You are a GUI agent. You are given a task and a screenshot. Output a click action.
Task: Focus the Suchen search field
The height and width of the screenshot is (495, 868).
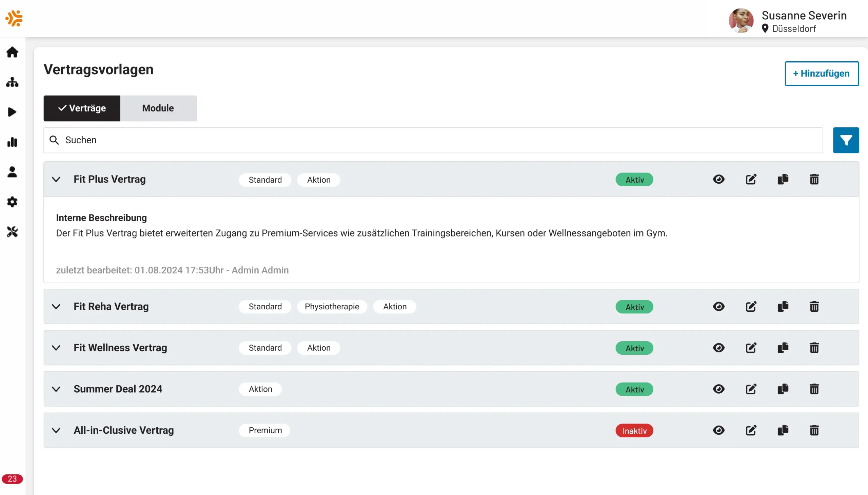(x=432, y=140)
